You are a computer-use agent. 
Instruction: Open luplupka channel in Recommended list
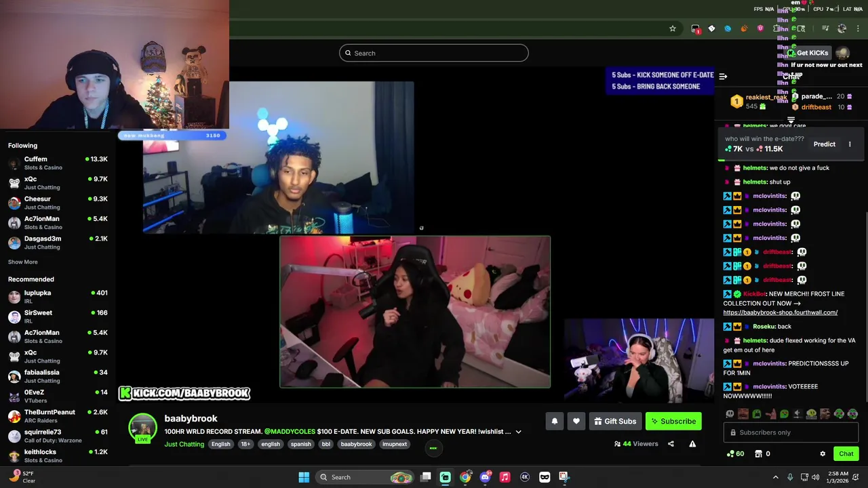(x=58, y=297)
